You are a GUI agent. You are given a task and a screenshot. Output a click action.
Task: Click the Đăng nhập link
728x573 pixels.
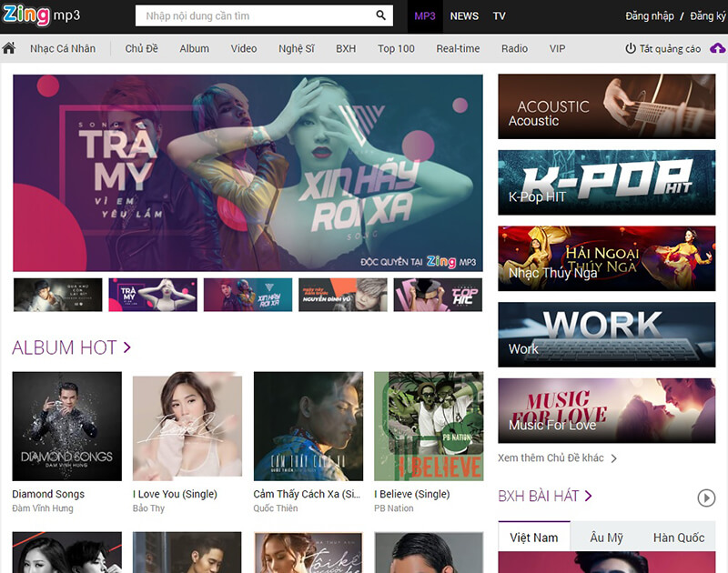pos(650,16)
